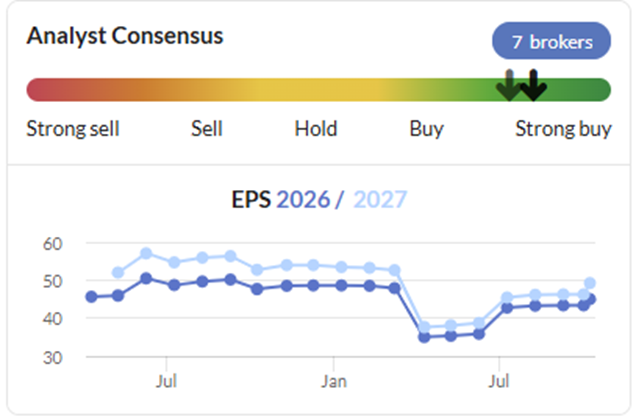
Task: Click the last 2026 EPS data point
Action: coord(590,299)
